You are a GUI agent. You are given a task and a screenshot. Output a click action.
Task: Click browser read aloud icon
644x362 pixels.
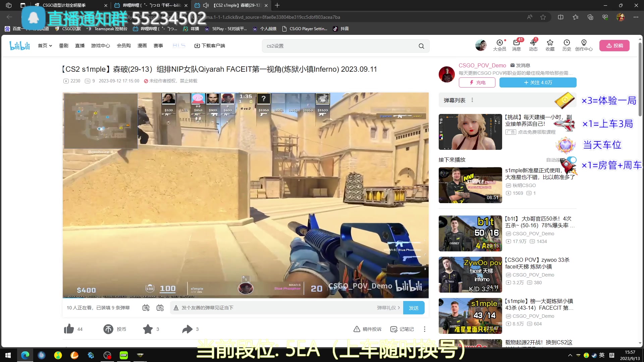pyautogui.click(x=530, y=17)
